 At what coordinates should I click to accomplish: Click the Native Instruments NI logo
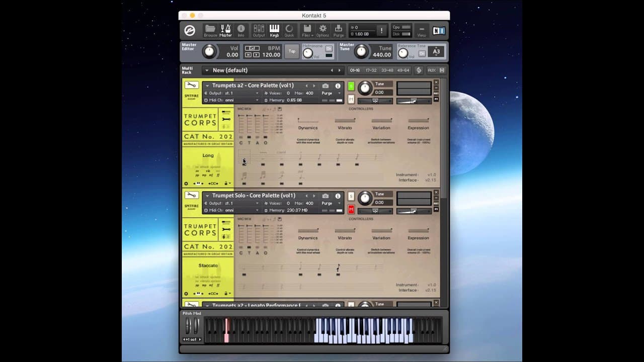pyautogui.click(x=439, y=31)
